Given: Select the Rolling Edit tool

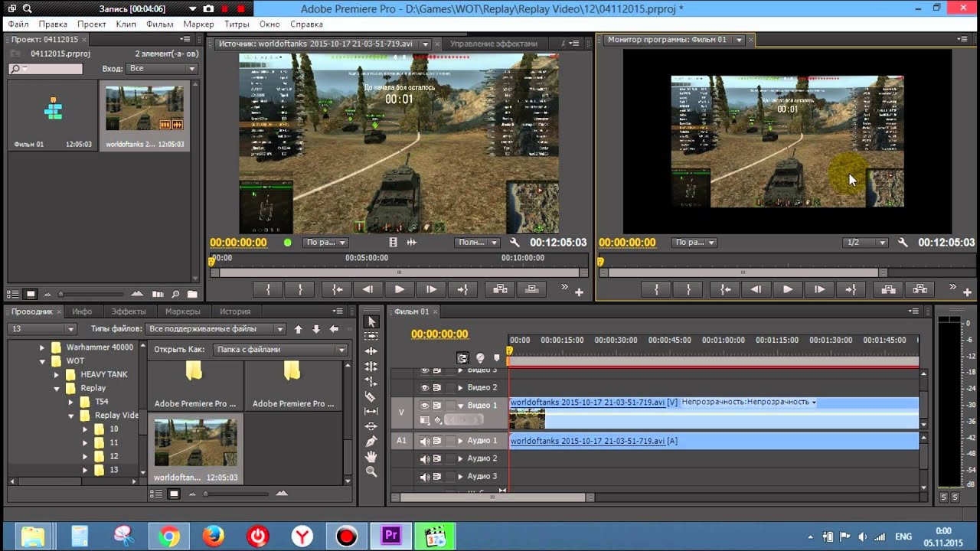Looking at the screenshot, I should pyautogui.click(x=371, y=367).
